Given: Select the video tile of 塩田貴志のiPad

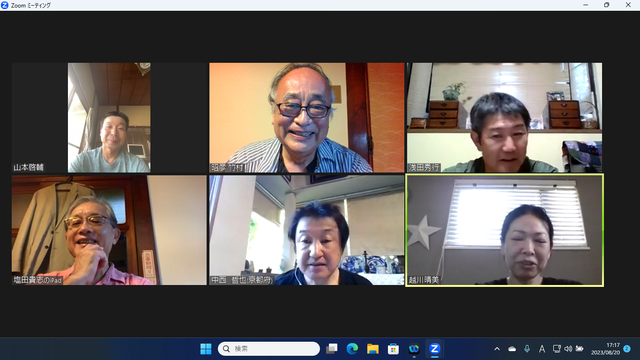Looking at the screenshot, I should click(x=109, y=230).
